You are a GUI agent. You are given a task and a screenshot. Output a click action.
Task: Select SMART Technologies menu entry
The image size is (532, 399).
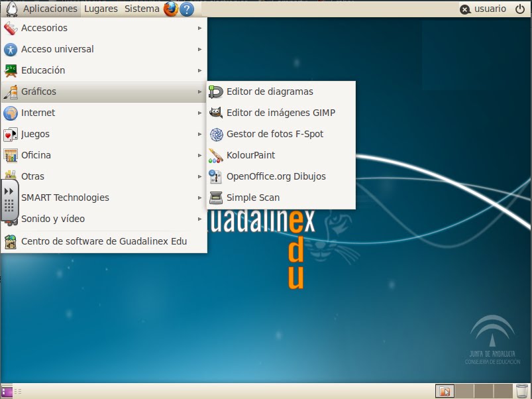104,198
